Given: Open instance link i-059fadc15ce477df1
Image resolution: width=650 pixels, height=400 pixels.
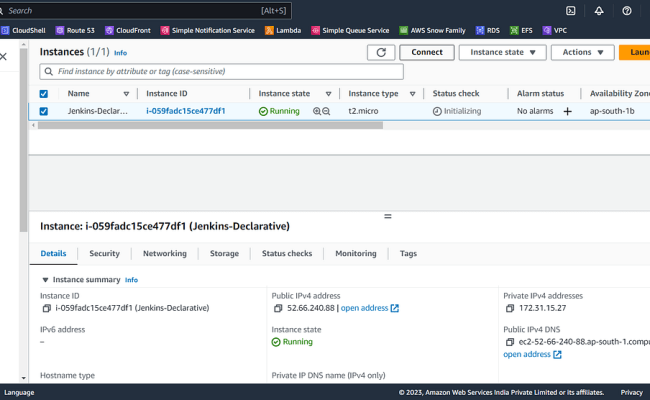Looking at the screenshot, I should tap(186, 111).
